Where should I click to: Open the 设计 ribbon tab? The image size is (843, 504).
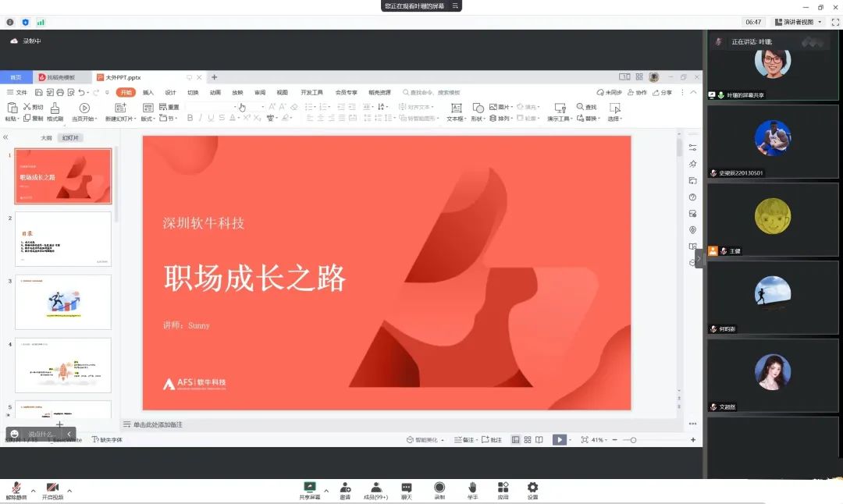click(x=170, y=92)
